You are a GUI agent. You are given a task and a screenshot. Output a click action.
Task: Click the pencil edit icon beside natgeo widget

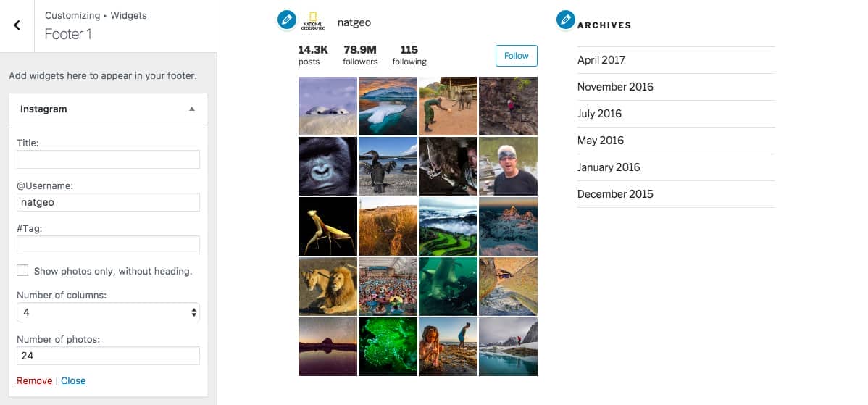tap(287, 20)
